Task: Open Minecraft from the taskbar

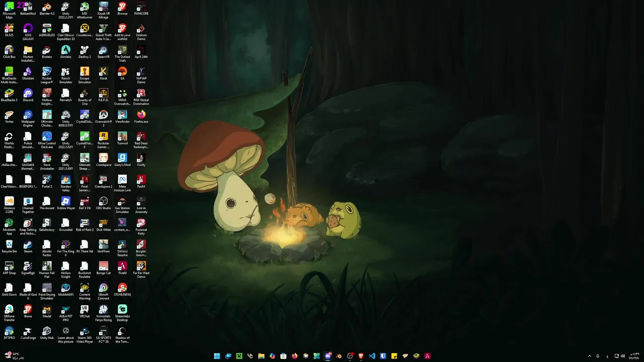Action: [x=239, y=356]
